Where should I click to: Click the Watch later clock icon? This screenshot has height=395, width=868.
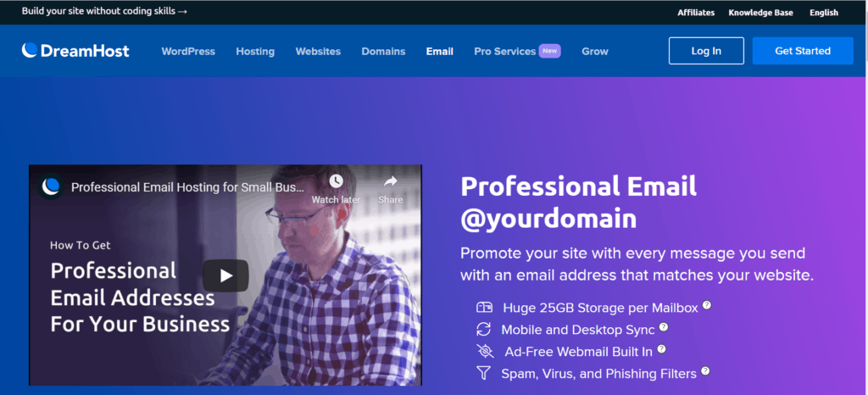click(x=336, y=181)
